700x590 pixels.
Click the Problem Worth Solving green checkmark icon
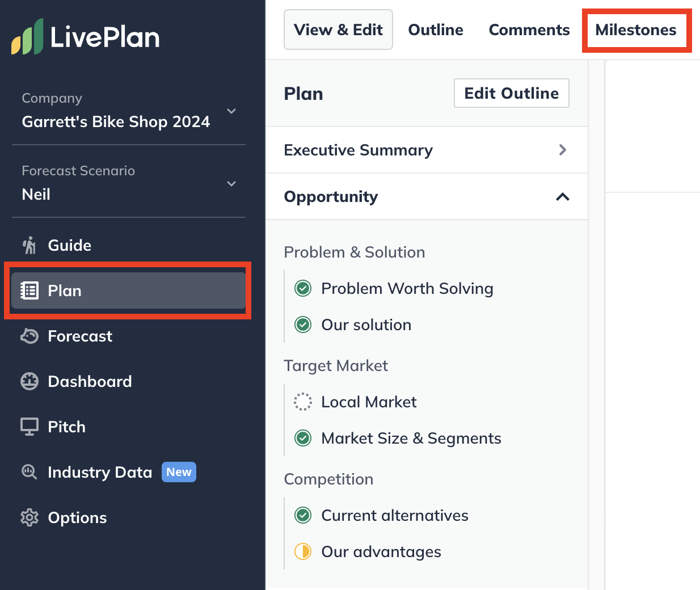303,288
